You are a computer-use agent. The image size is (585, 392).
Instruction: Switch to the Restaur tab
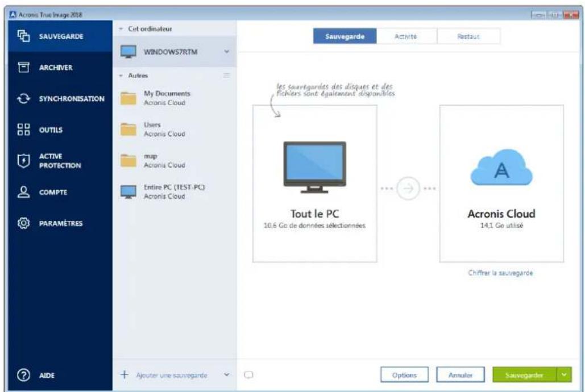click(x=468, y=36)
